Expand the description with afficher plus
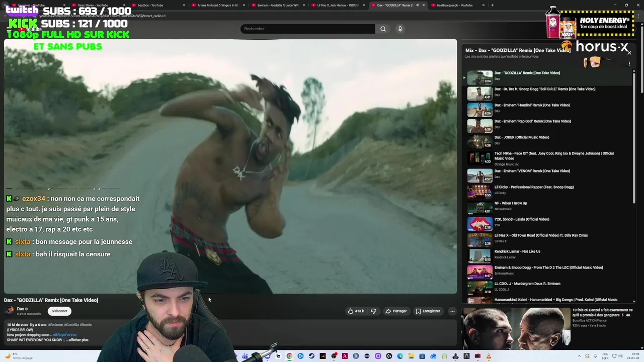Screen dimensions: 644x362 point(77,340)
